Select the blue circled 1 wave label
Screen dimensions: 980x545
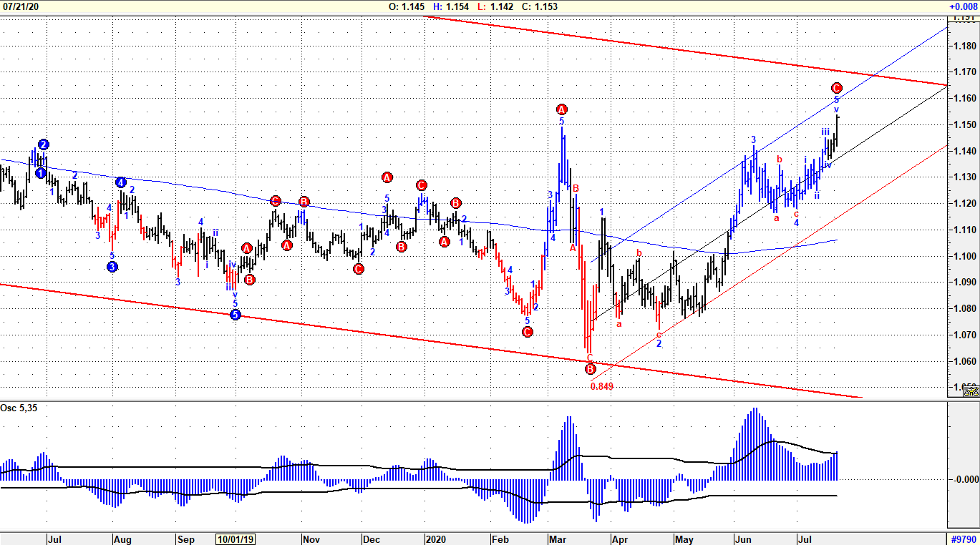(x=40, y=173)
